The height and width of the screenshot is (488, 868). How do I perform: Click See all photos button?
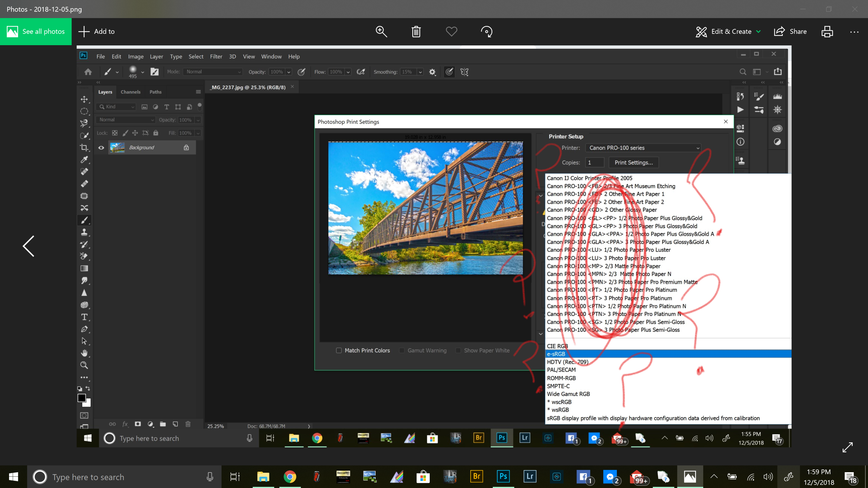tap(36, 31)
